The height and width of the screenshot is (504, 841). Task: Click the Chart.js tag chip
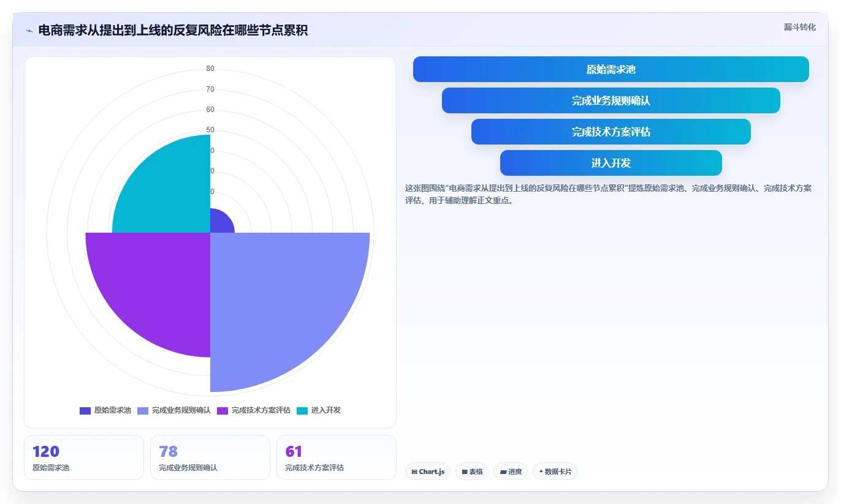(x=428, y=472)
